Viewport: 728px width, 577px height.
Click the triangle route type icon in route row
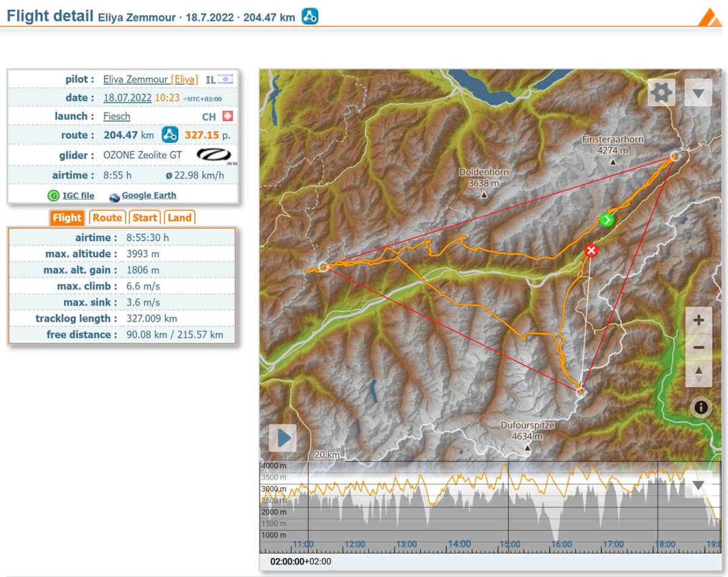coord(170,135)
